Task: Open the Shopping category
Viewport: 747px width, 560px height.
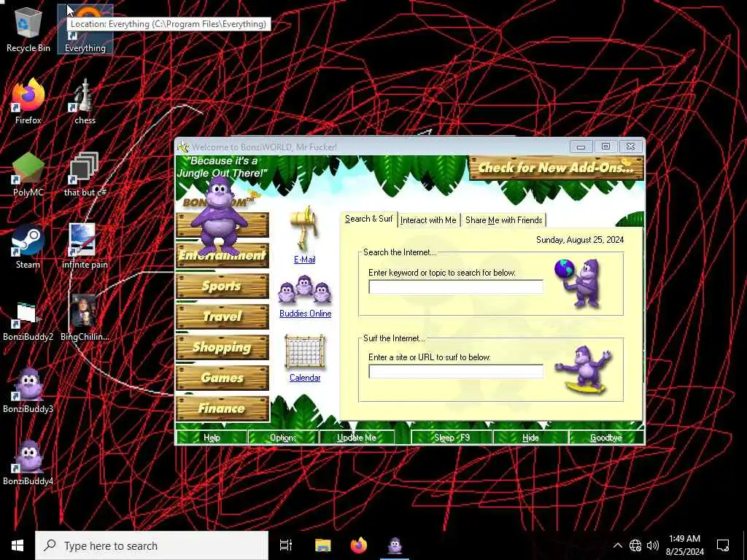Action: (x=222, y=347)
